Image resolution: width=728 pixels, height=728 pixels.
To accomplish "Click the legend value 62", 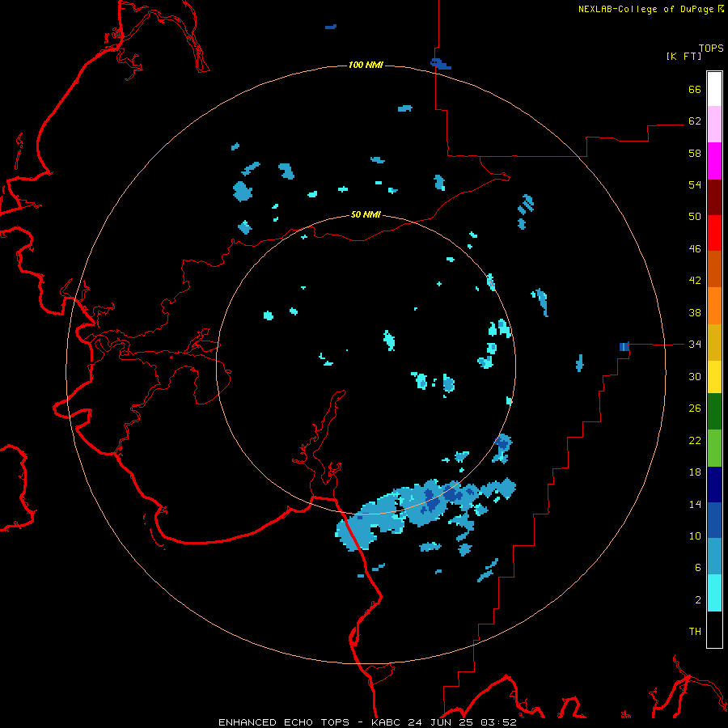I will [695, 121].
